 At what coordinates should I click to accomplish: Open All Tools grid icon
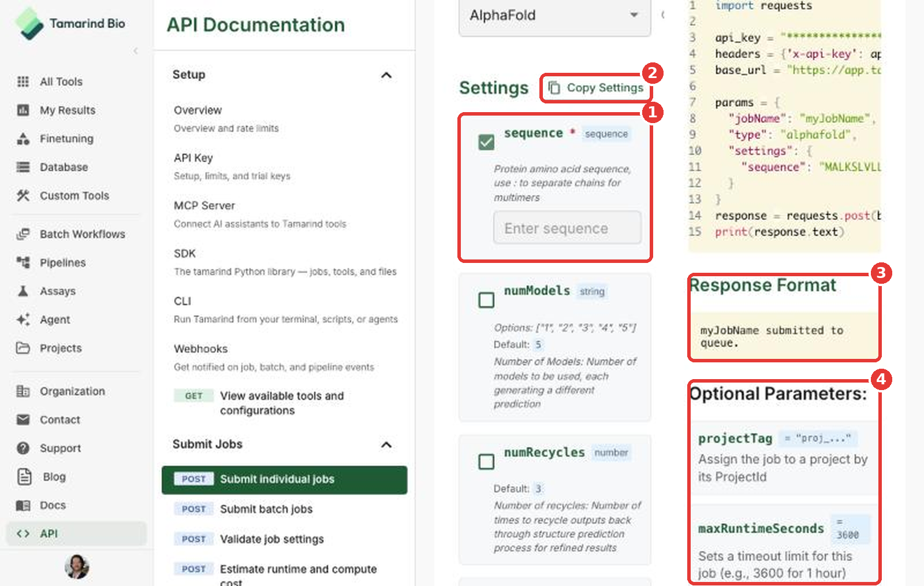point(23,81)
